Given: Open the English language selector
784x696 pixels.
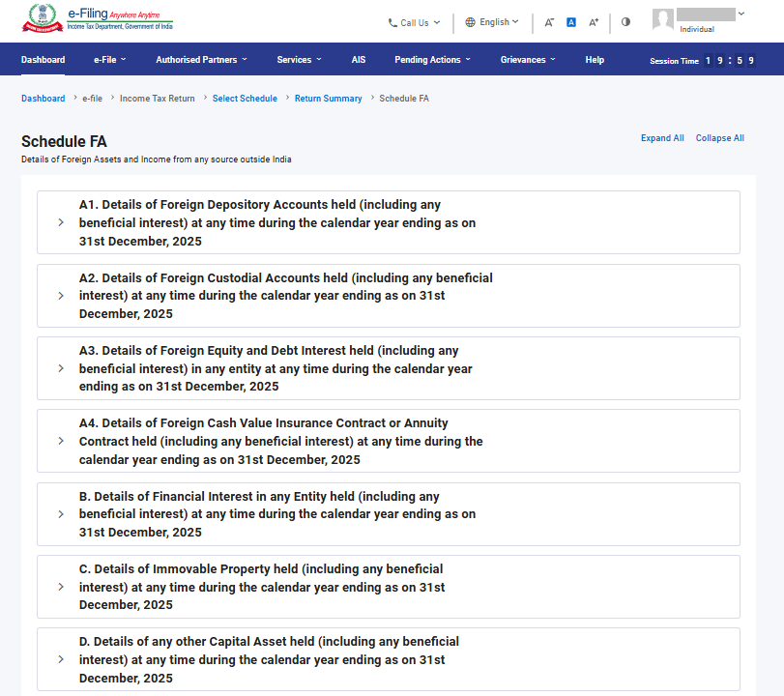Looking at the screenshot, I should coord(492,22).
